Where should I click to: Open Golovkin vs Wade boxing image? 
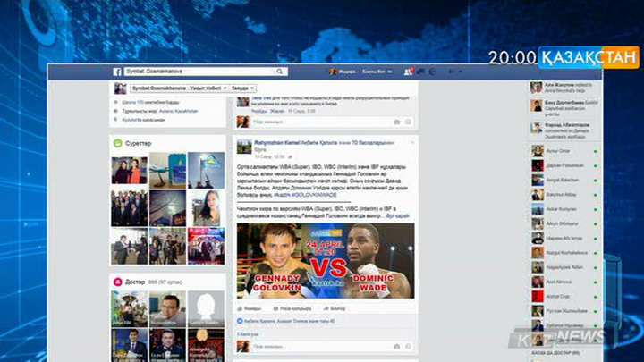326,260
